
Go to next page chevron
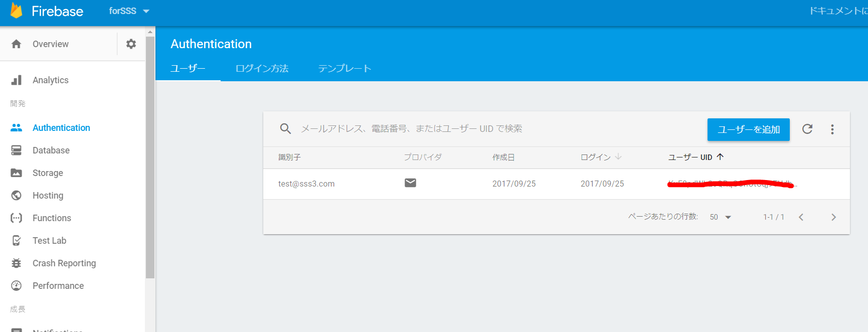[x=833, y=217]
